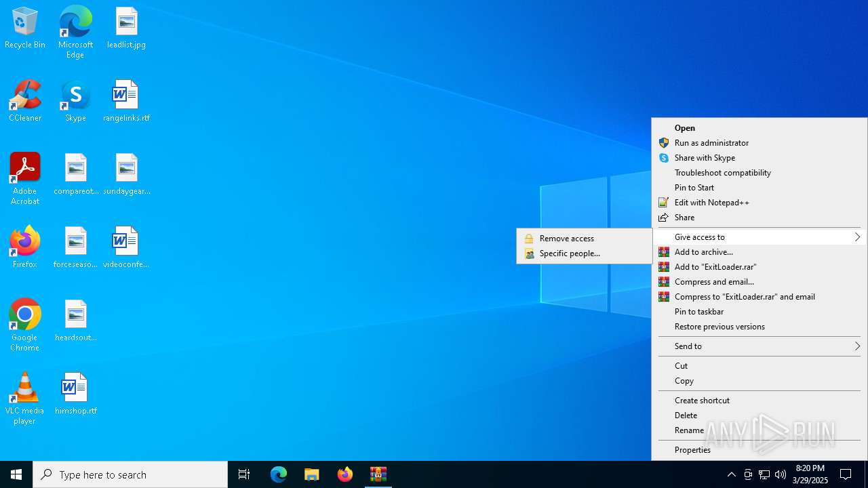Image resolution: width=868 pixels, height=488 pixels.
Task: Open the network status tray icon
Action: 764,474
